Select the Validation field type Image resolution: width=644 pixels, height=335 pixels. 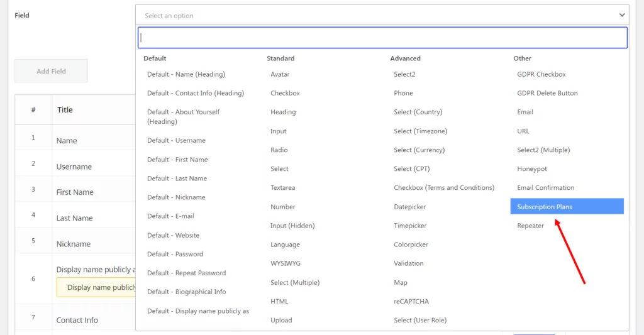pyautogui.click(x=409, y=263)
